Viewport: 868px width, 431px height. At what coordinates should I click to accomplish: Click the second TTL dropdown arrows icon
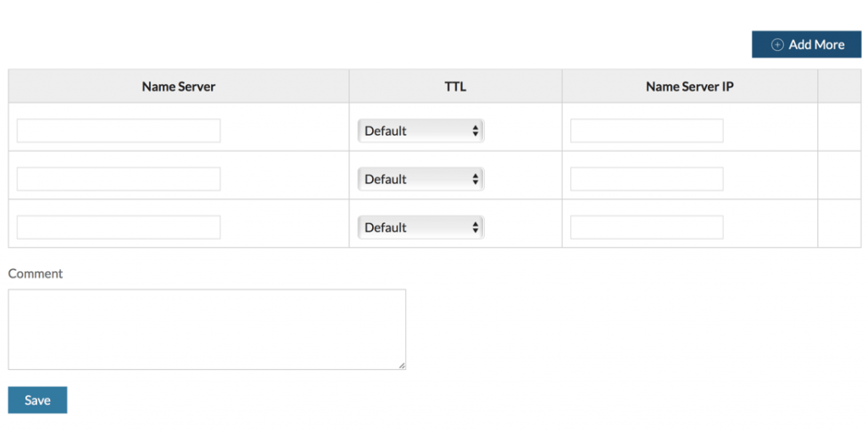pos(475,180)
